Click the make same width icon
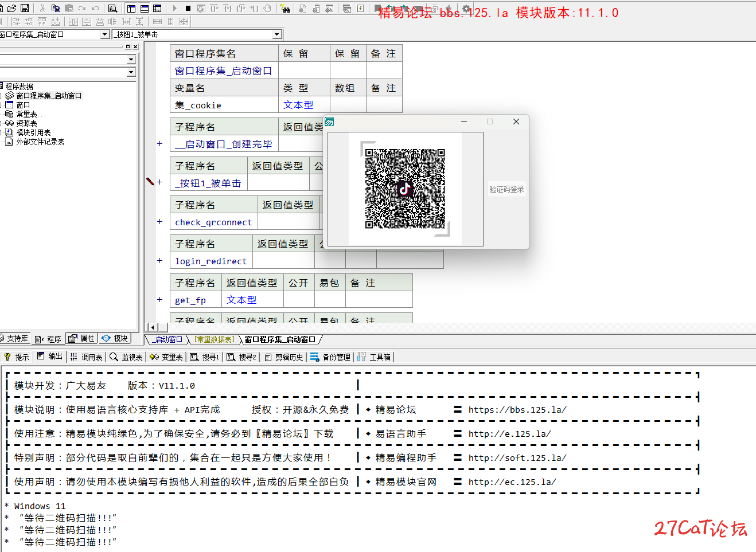Screen dimensions: 756x552 [x=157, y=21]
